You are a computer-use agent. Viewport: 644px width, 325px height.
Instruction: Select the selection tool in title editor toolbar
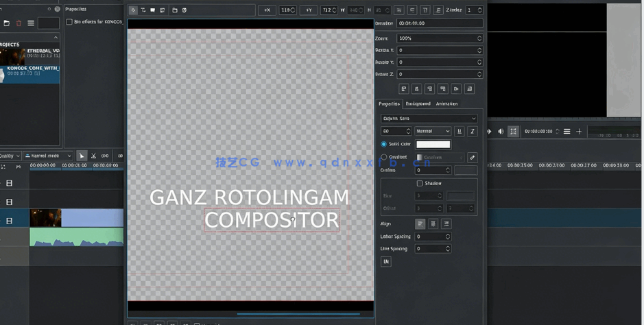point(133,10)
